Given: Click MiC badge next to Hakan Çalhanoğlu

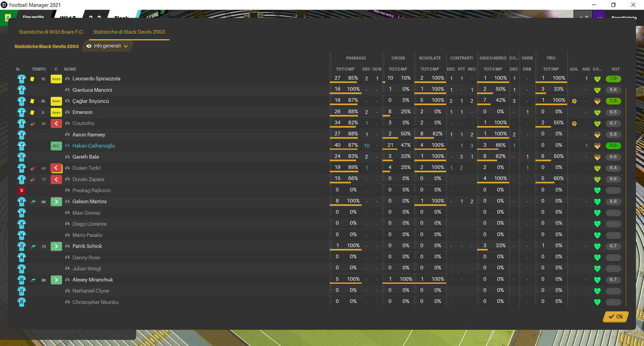Looking at the screenshot, I should [x=56, y=146].
